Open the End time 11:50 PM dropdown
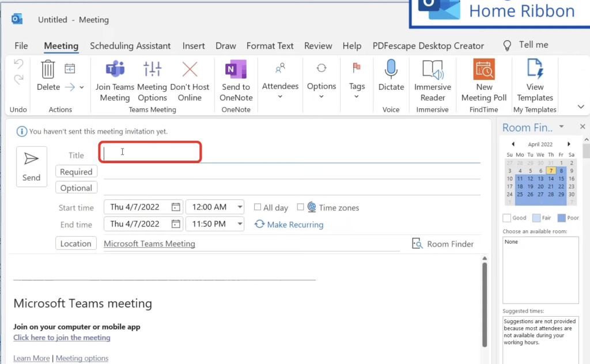Screen dimensions: 590x364 240,223
